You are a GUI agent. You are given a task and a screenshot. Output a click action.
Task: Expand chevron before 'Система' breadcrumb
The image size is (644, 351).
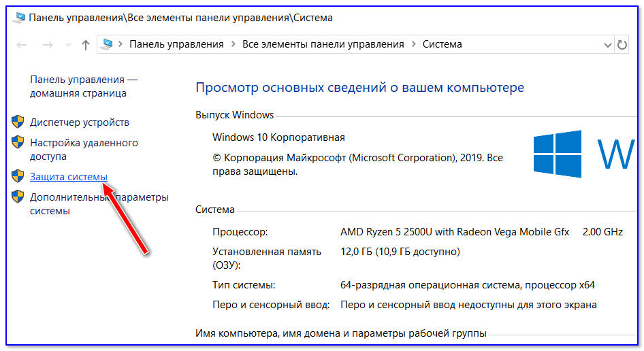click(x=413, y=44)
